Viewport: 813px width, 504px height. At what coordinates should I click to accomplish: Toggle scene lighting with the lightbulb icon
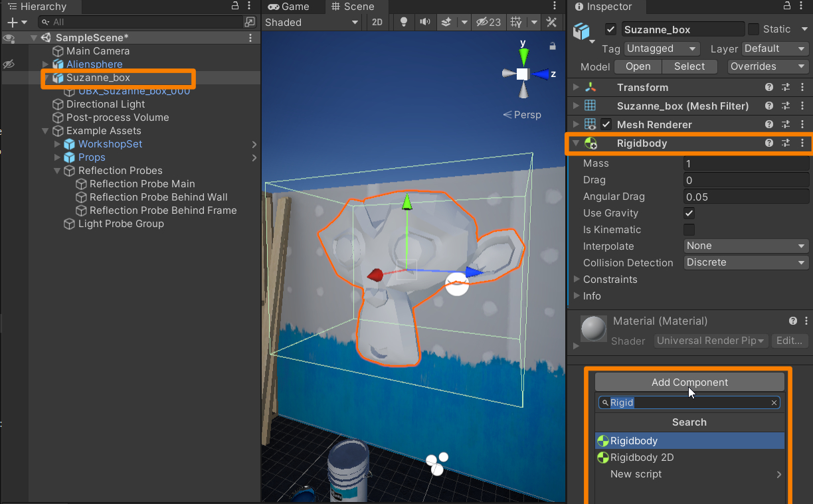[403, 22]
